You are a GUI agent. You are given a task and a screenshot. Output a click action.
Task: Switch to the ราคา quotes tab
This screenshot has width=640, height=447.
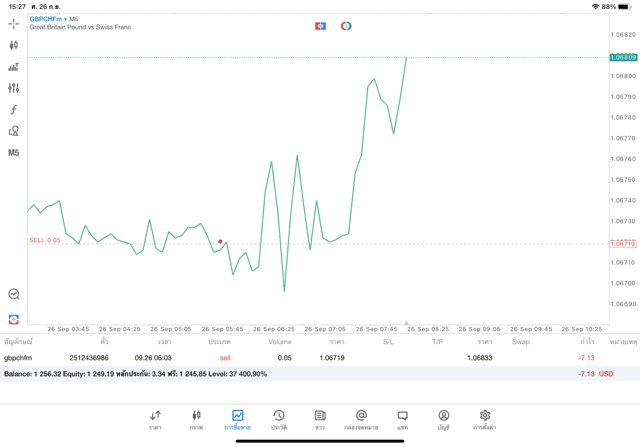155,419
